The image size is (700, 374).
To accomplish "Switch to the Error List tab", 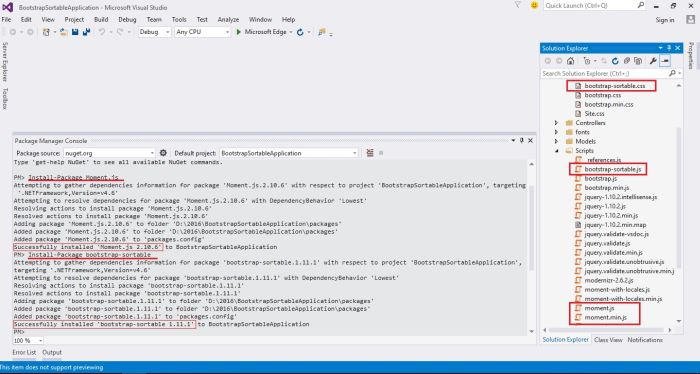I will pos(24,352).
